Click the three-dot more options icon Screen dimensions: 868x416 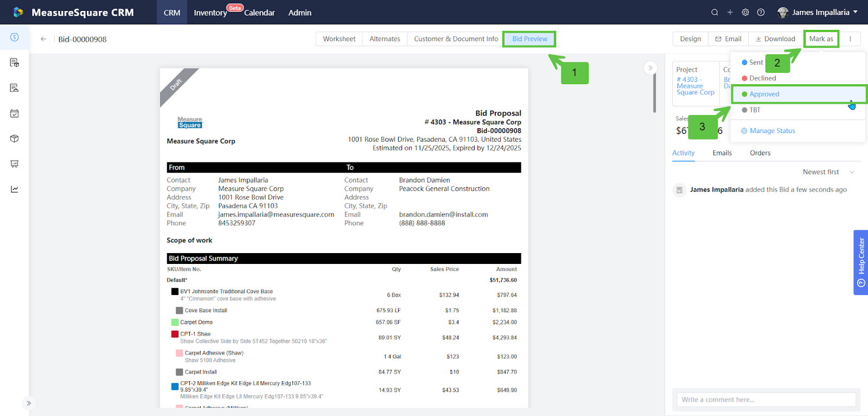pos(850,39)
